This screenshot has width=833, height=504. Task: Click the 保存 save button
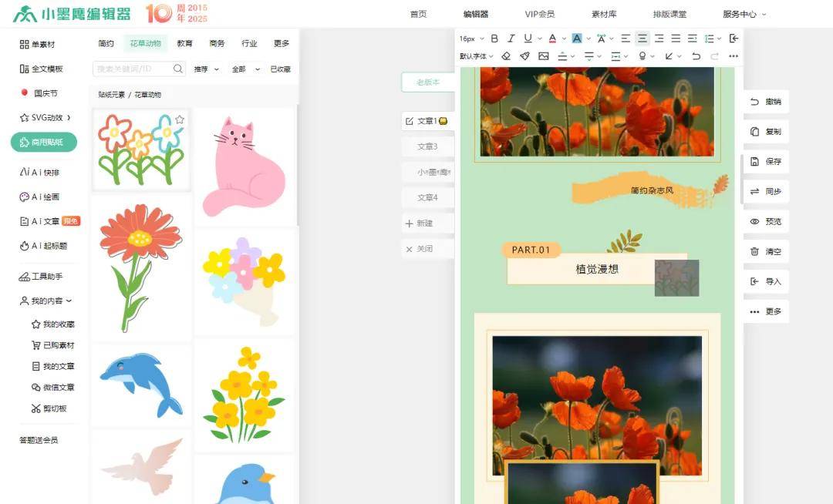766,162
